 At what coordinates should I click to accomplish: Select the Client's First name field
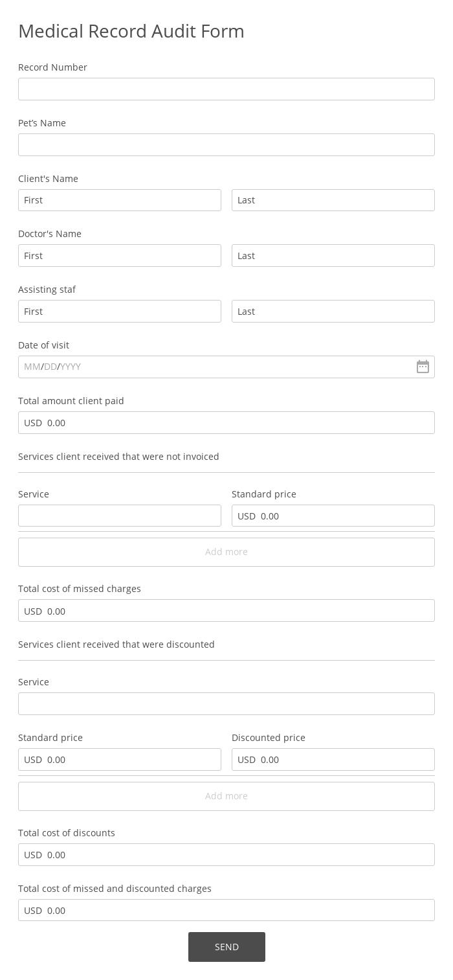(x=120, y=200)
